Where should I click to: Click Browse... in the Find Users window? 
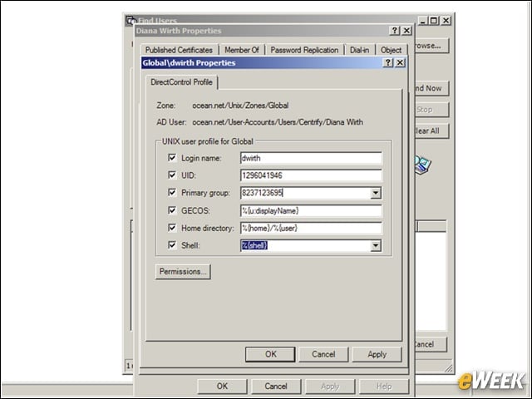click(x=431, y=46)
